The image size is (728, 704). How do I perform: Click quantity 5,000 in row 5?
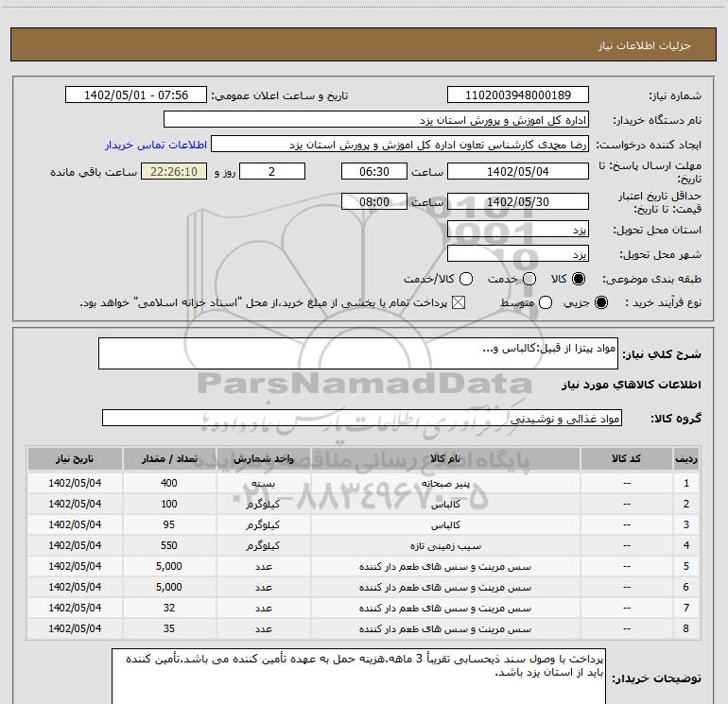tap(169, 567)
